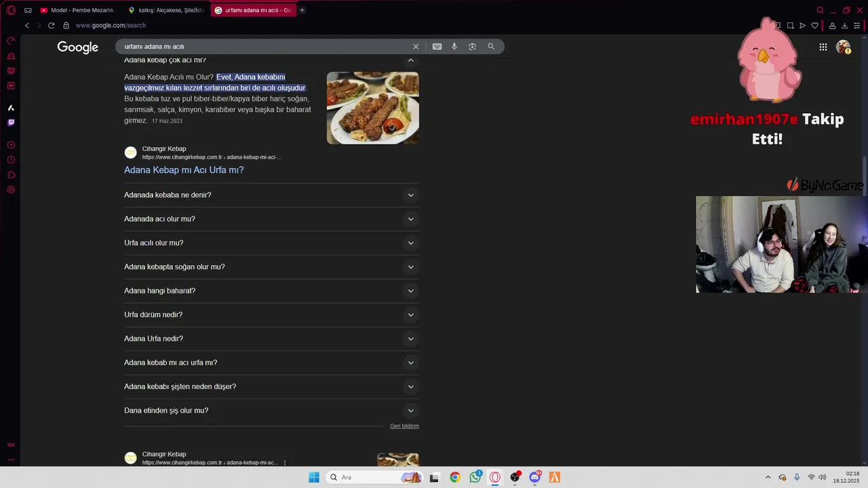Viewport: 868px width, 488px height.
Task: Open the send-to-flow arrow icon
Action: coord(802,25)
